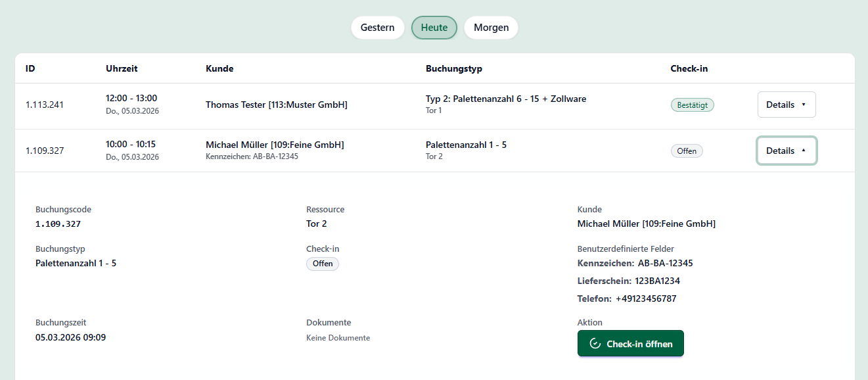Click the Offen badge in details panel
Image resolution: width=868 pixels, height=380 pixels.
coord(323,264)
